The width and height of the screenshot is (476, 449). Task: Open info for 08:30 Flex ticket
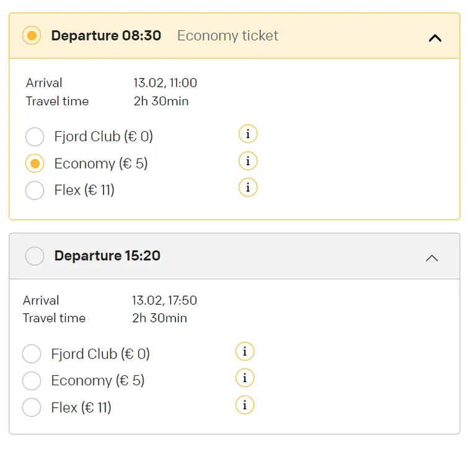click(x=248, y=188)
